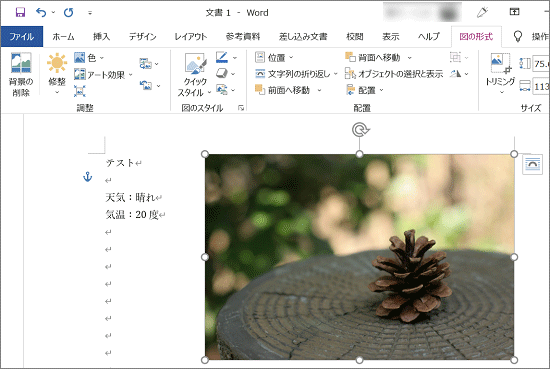The width and height of the screenshot is (550, 369).
Task: Select the 図の形式 tab
Action: pos(476,36)
